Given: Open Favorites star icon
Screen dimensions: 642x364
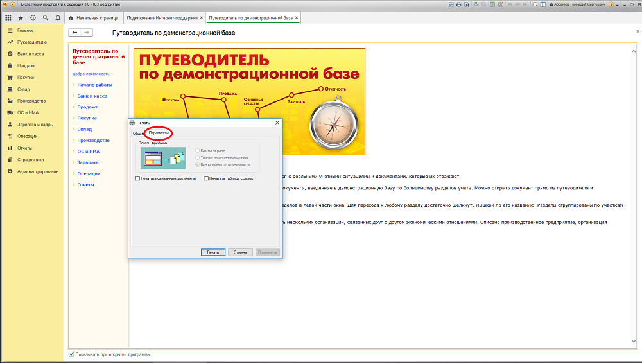Looking at the screenshot, I should [21, 17].
